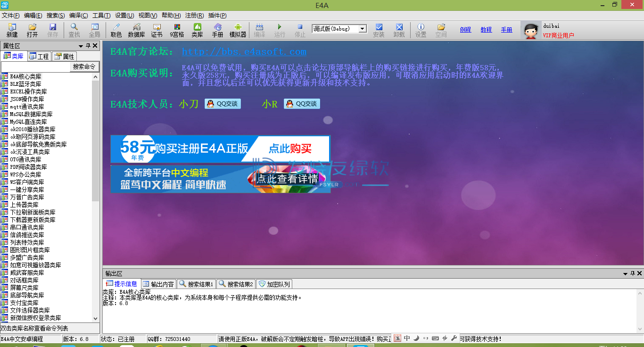Click the 搜索命令 button

(x=84, y=67)
